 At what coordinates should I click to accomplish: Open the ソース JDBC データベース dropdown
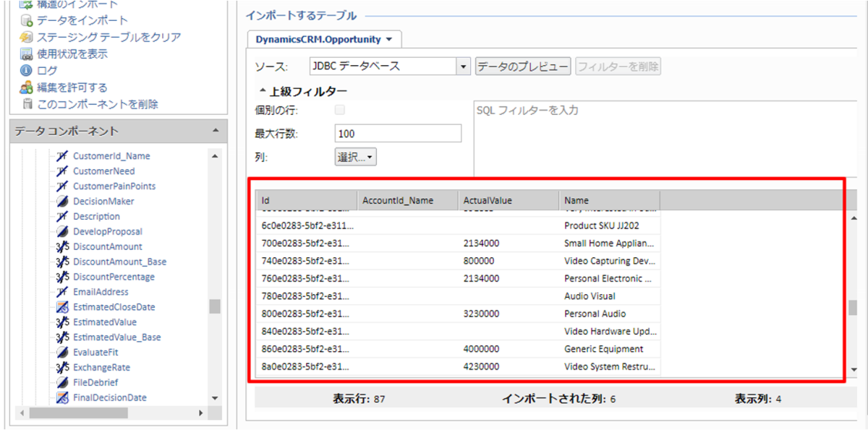[464, 66]
